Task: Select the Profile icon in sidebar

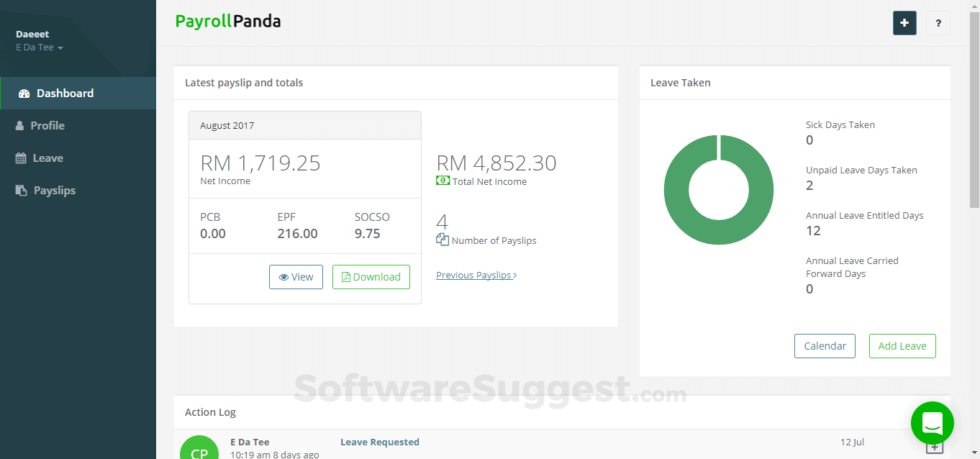Action: coord(22,125)
